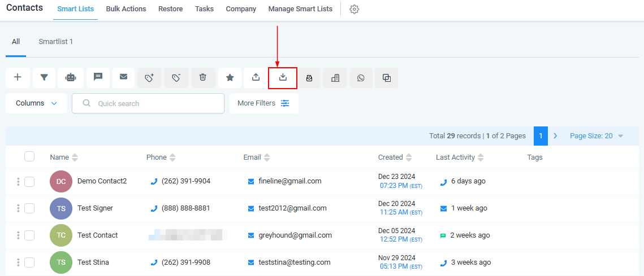This screenshot has height=276, width=644.
Task: Open the Demo Contact2 contact name
Action: tap(102, 181)
